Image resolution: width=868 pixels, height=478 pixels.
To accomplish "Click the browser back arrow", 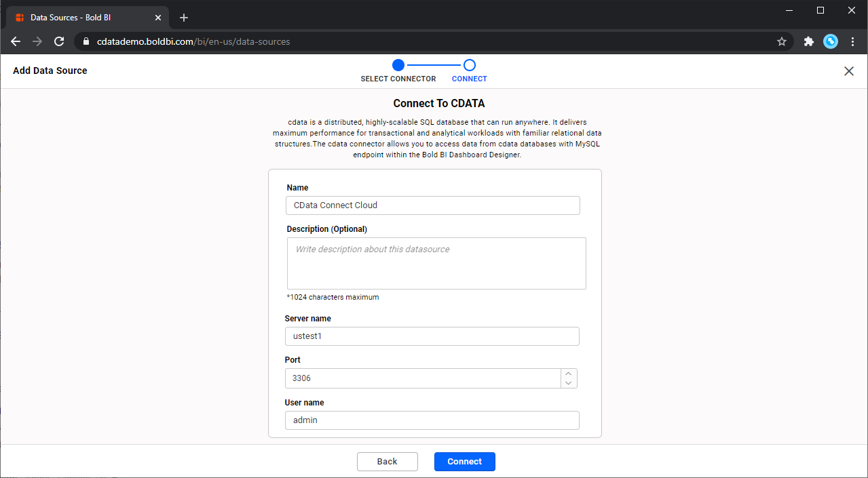I will [x=16, y=41].
